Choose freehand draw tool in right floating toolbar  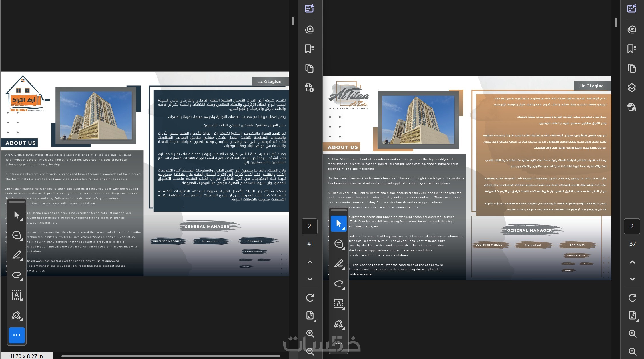pos(338,283)
